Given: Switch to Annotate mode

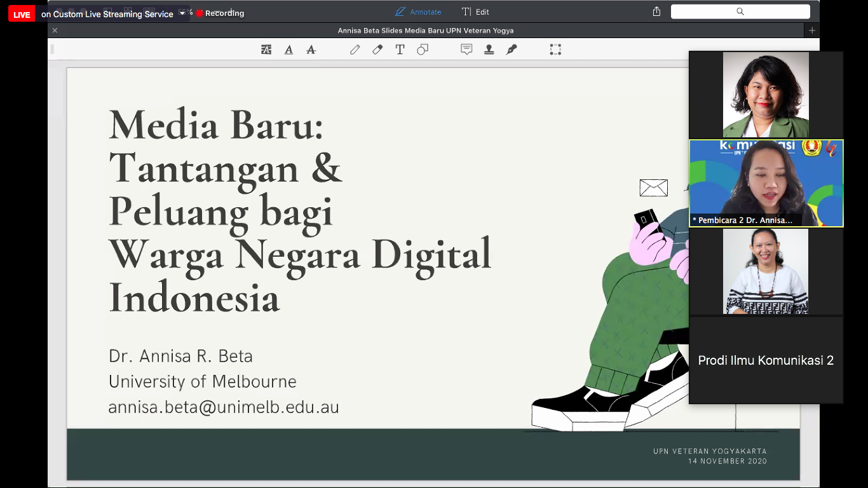Looking at the screenshot, I should point(418,11).
